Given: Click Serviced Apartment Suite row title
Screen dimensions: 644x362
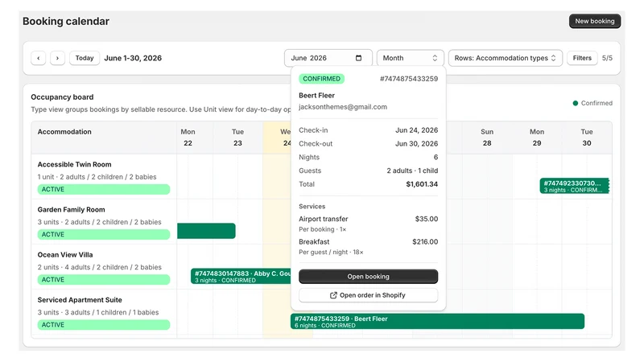Looking at the screenshot, I should pos(80,299).
